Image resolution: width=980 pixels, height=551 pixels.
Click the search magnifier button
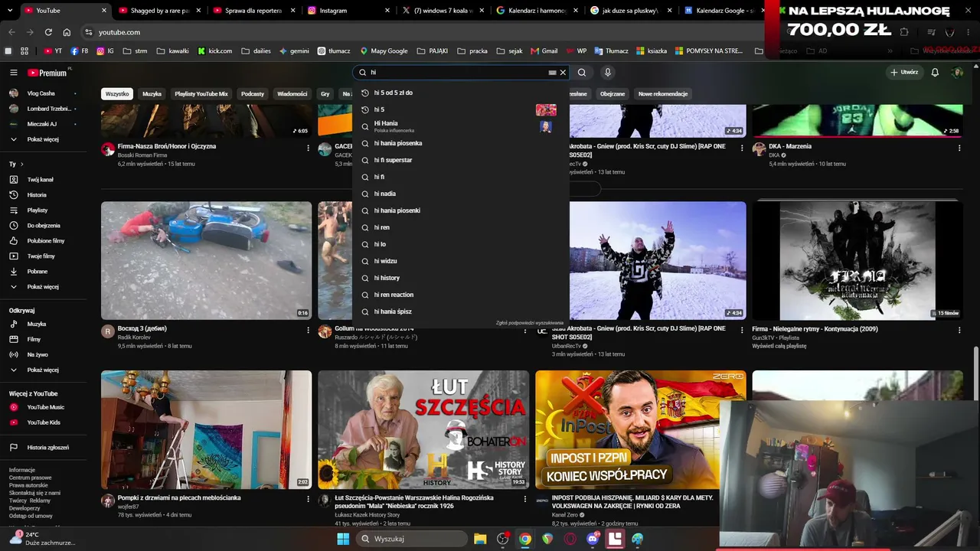pos(582,73)
